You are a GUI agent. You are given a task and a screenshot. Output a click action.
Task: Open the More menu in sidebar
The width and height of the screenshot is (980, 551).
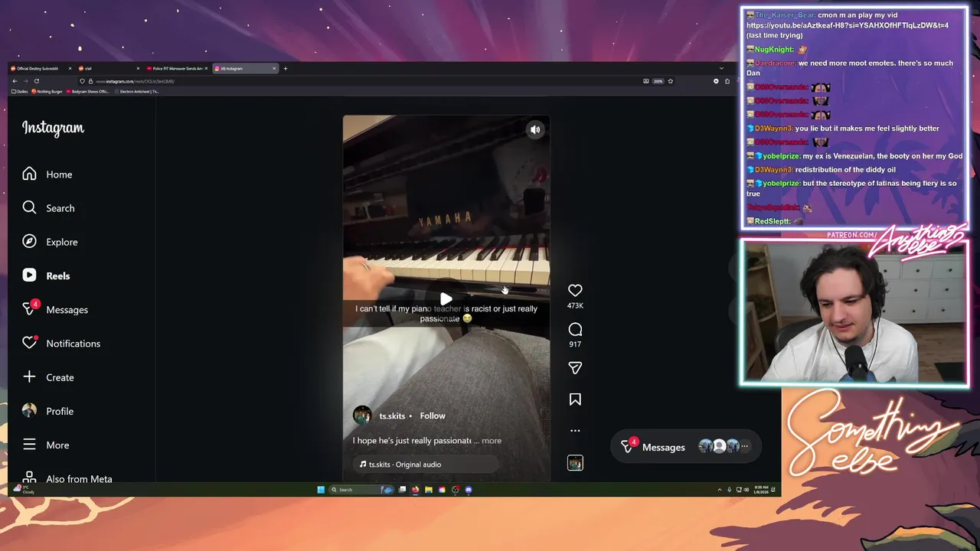[x=46, y=445]
